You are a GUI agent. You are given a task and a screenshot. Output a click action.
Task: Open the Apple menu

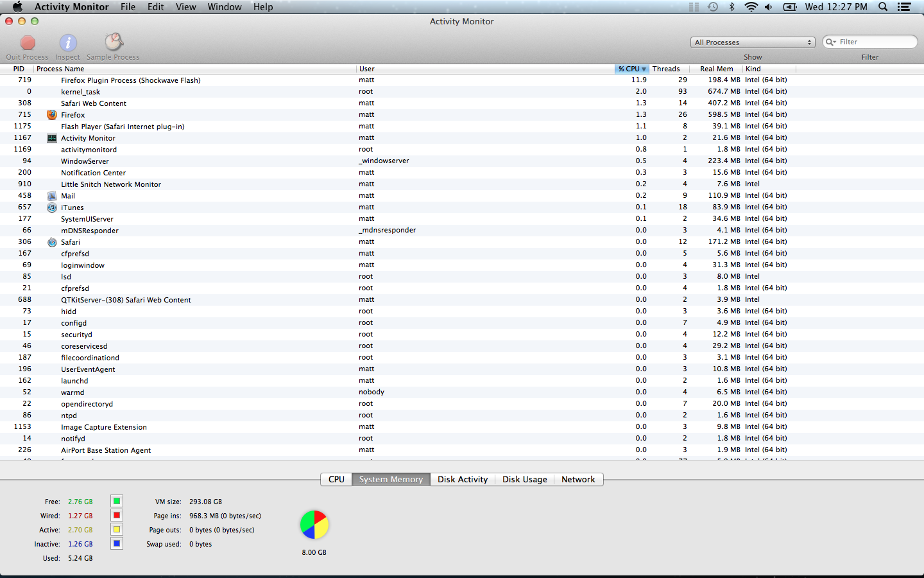[x=17, y=7]
